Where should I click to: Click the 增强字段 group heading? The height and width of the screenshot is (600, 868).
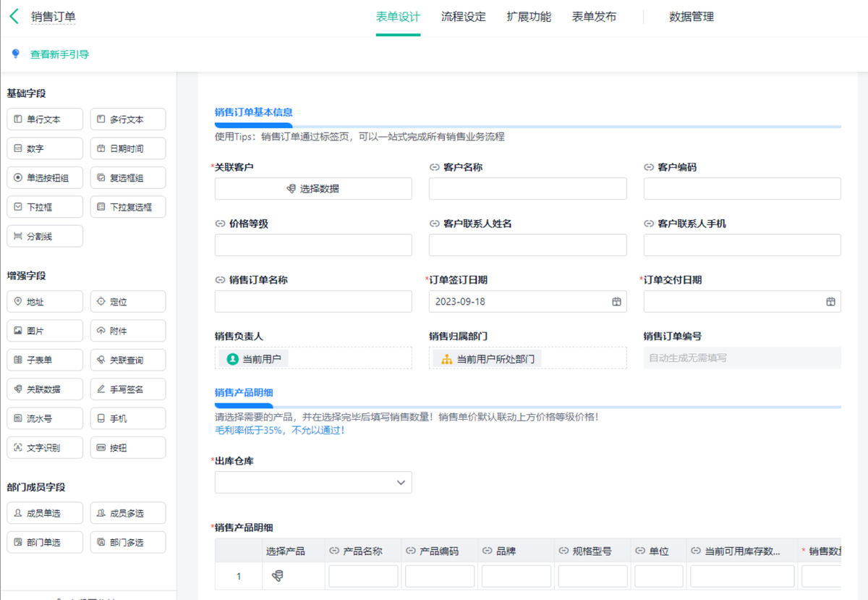coord(27,276)
